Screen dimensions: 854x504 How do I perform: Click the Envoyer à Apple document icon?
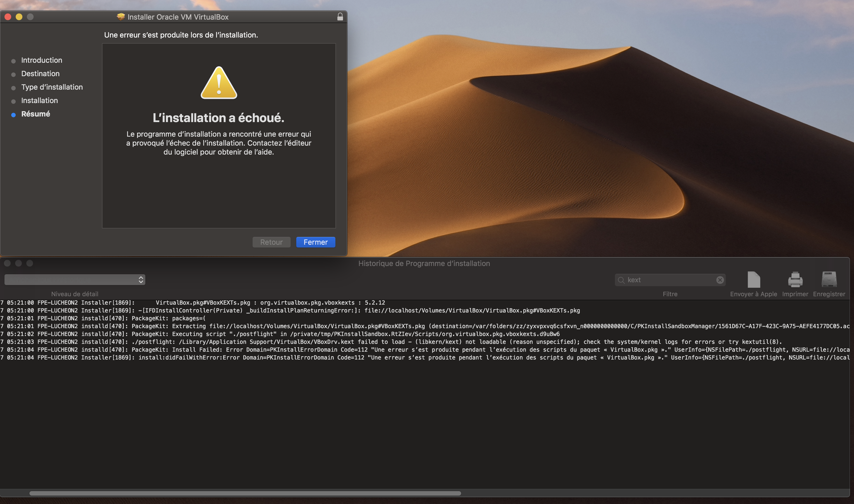(x=753, y=279)
